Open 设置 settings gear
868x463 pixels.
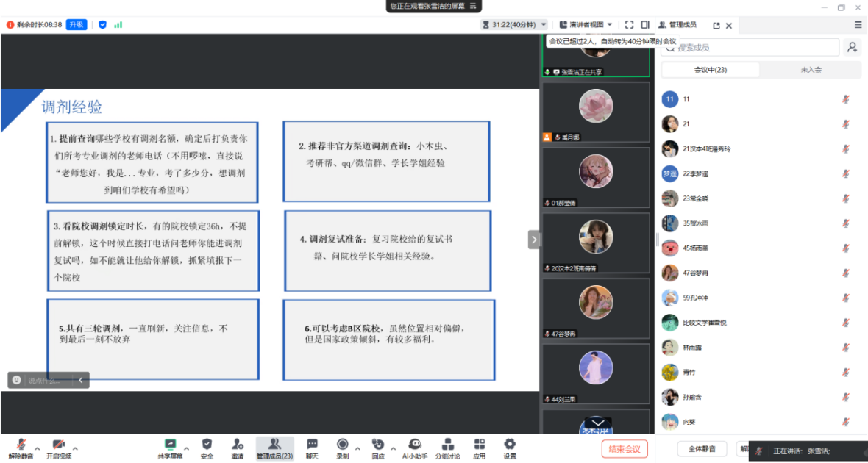pos(510,445)
